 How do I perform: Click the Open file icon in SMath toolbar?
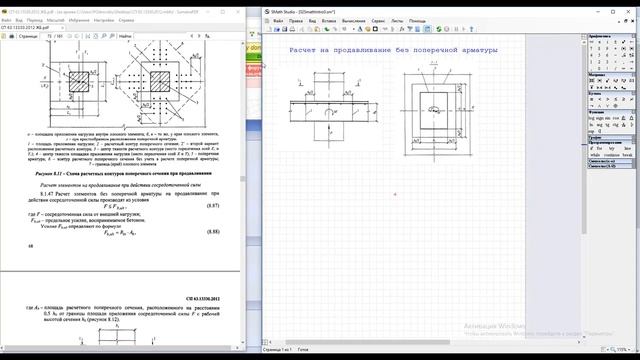[277, 29]
